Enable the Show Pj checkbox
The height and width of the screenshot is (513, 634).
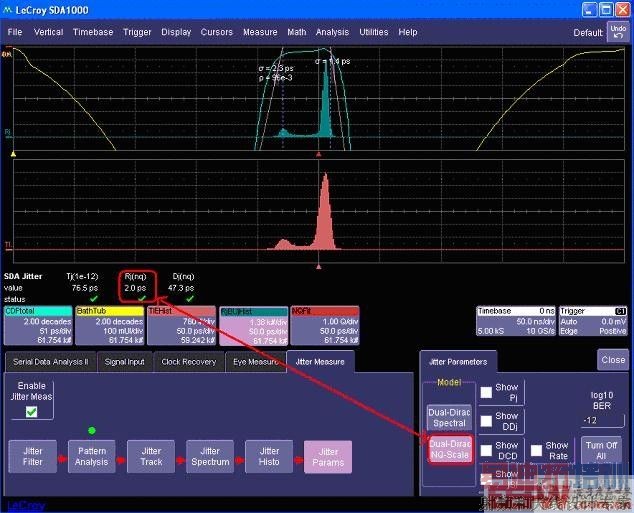coord(486,392)
